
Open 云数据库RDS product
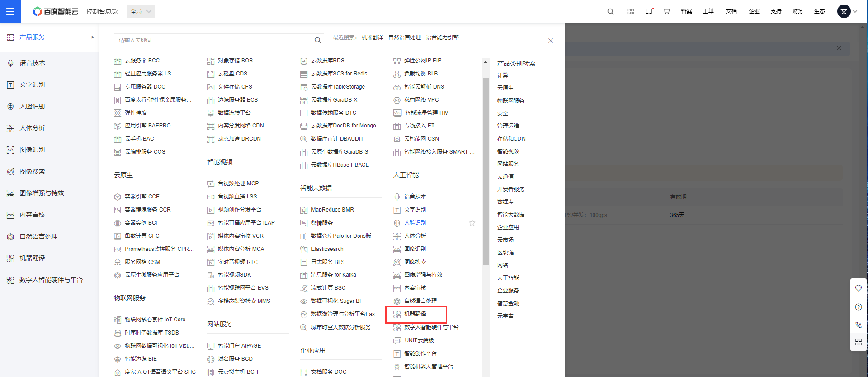pyautogui.click(x=328, y=61)
